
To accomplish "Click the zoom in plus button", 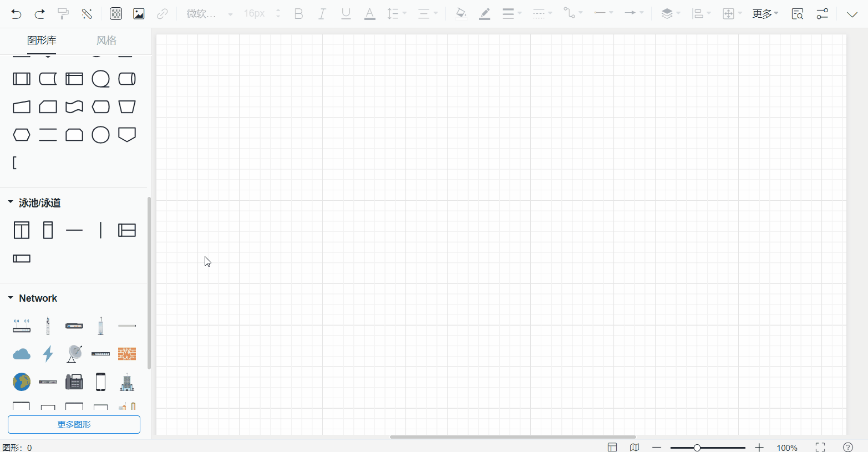I will (759, 447).
